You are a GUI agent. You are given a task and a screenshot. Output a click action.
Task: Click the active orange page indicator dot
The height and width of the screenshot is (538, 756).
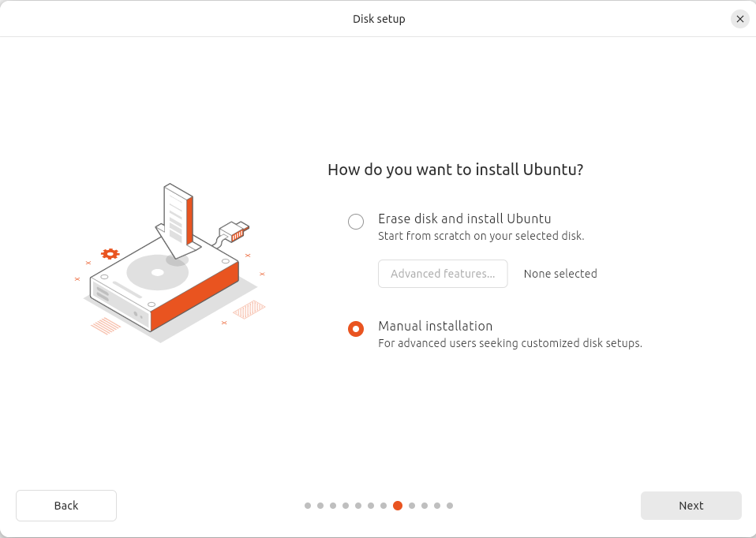(x=398, y=506)
